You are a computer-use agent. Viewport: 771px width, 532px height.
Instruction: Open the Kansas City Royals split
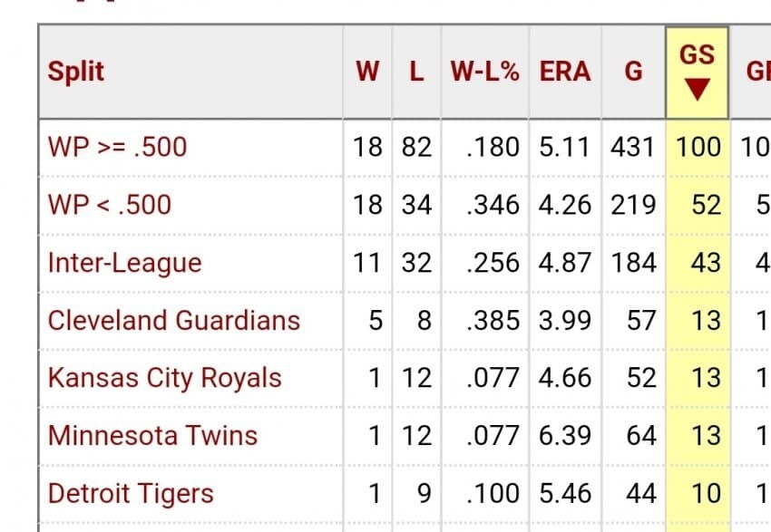(x=164, y=378)
